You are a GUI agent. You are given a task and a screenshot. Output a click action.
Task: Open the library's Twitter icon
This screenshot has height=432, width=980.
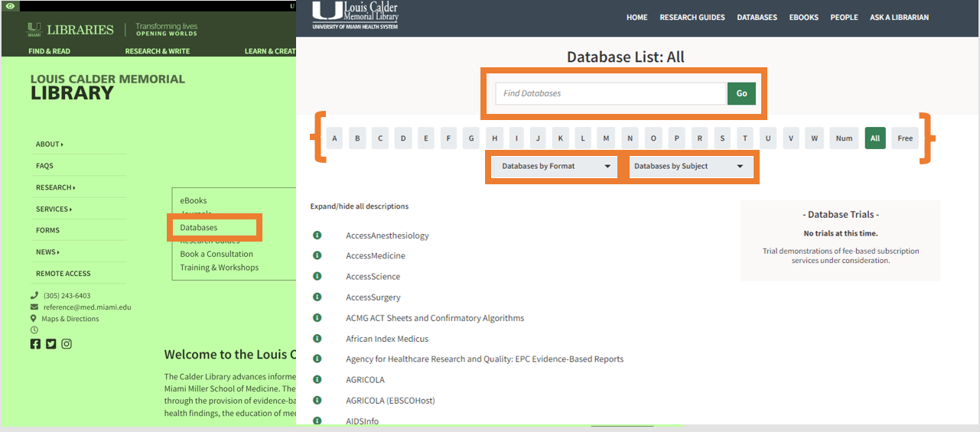(x=51, y=344)
